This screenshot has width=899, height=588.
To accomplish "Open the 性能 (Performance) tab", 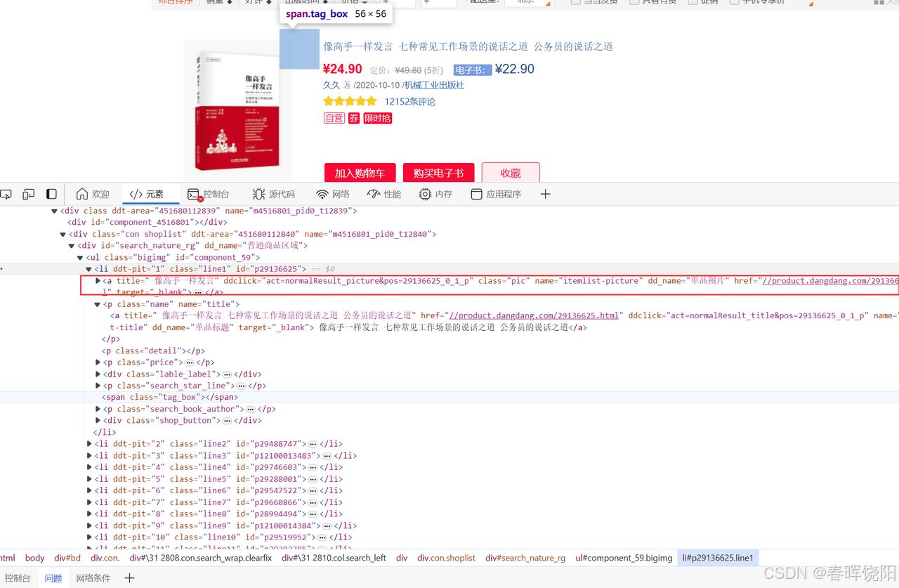I will 384,194.
